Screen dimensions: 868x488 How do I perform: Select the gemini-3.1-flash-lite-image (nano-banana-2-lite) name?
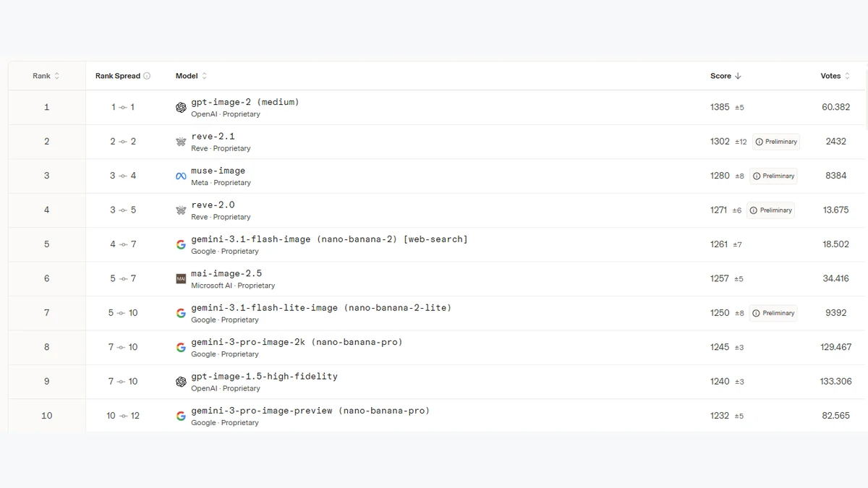(x=321, y=308)
